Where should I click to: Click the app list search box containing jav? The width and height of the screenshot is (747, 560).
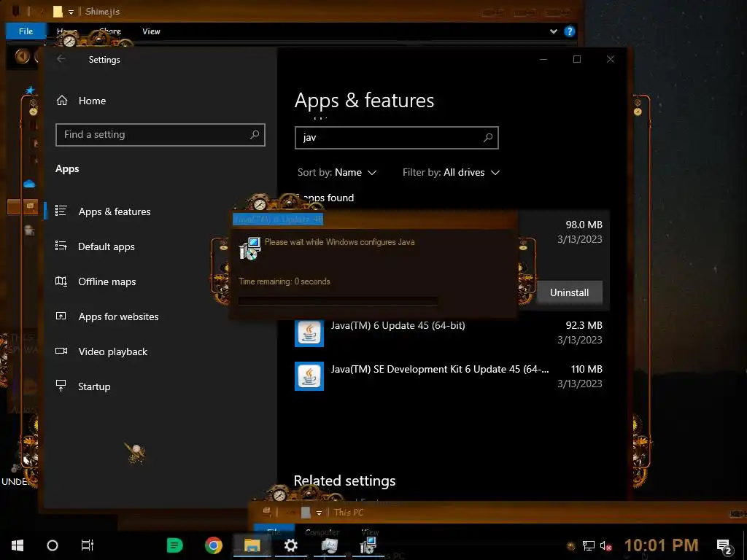click(396, 138)
